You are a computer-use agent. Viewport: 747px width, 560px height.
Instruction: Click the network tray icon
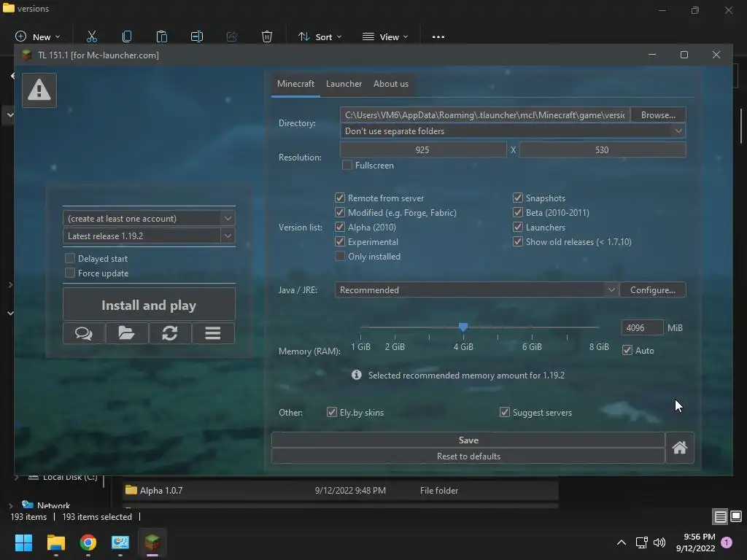coord(641,542)
